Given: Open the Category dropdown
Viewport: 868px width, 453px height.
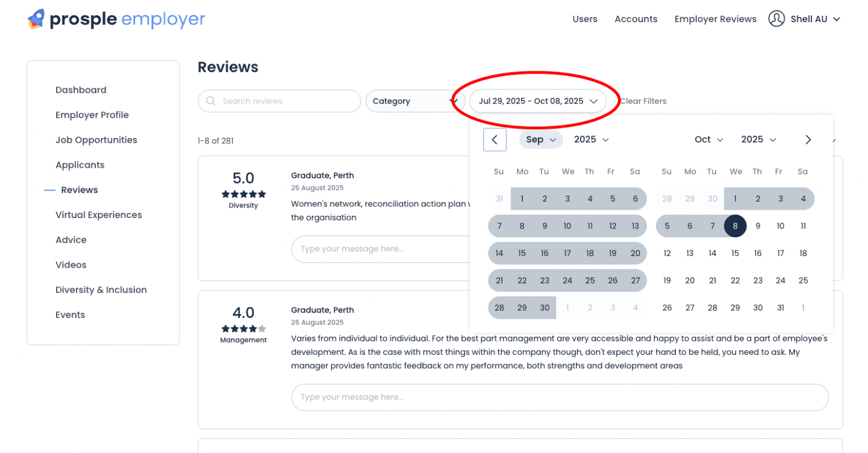Looking at the screenshot, I should (x=415, y=101).
